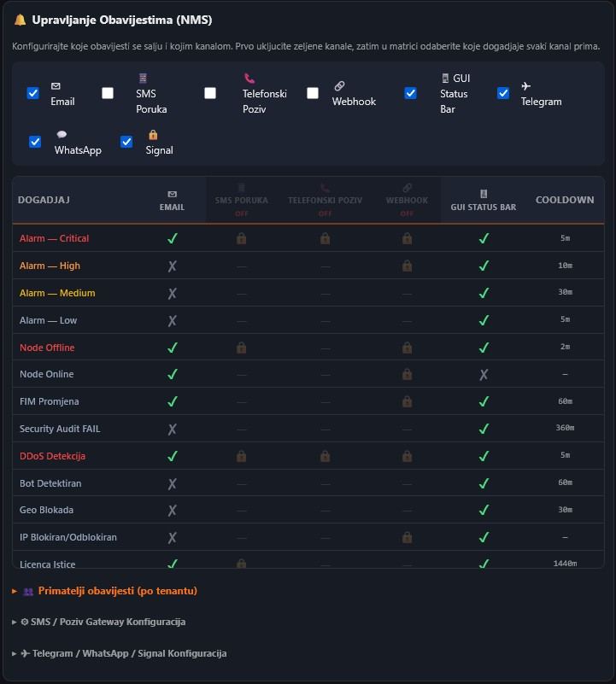616x684 pixels.
Task: Click X mark for Node Online GUI Status Bar
Action: (484, 374)
